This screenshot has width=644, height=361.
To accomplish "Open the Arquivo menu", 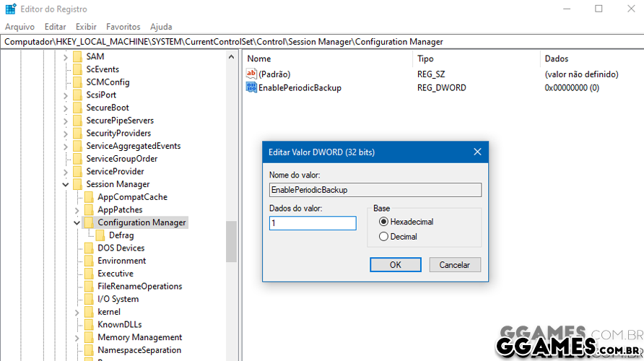I will [x=19, y=27].
